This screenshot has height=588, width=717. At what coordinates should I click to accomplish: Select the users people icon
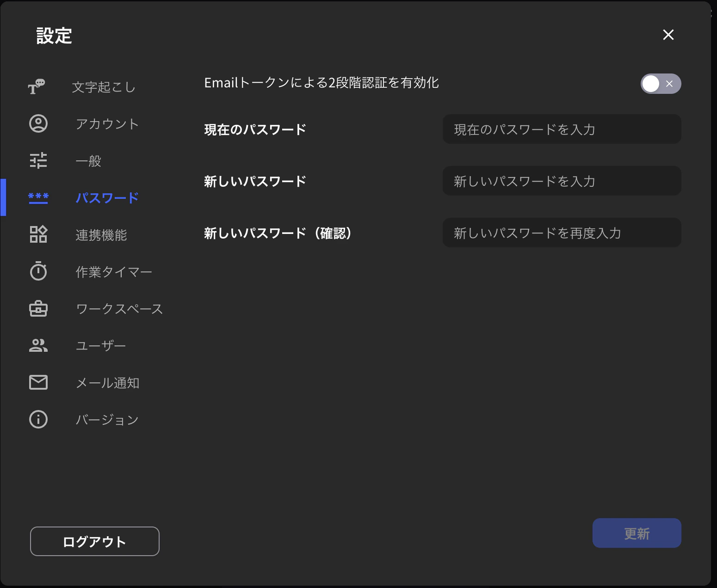[38, 345]
